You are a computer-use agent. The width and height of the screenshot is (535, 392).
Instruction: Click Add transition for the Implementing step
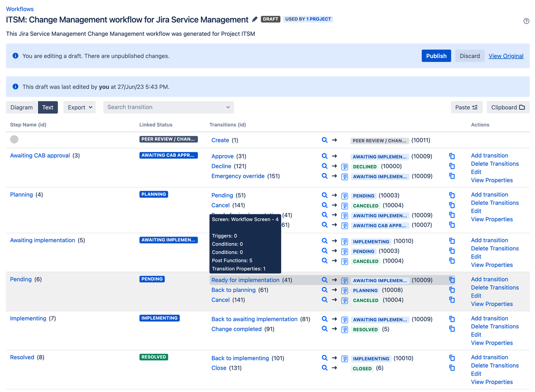tap(490, 318)
